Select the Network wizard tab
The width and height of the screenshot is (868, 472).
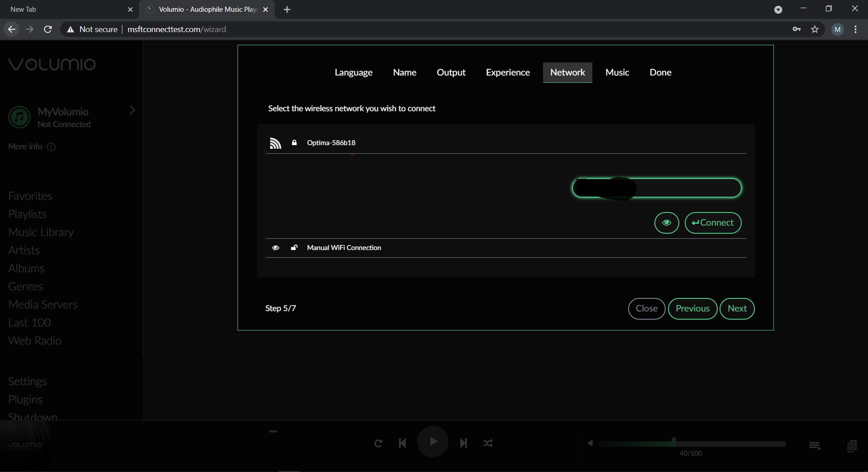coord(568,72)
